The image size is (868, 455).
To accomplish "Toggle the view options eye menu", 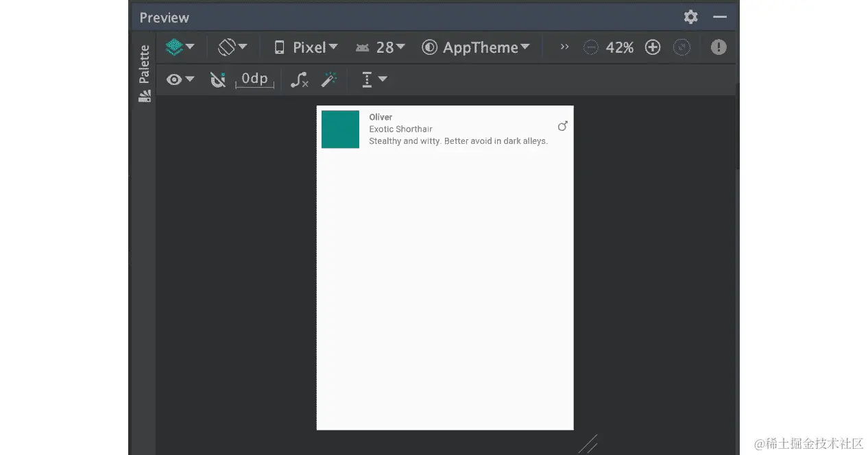I will [180, 79].
